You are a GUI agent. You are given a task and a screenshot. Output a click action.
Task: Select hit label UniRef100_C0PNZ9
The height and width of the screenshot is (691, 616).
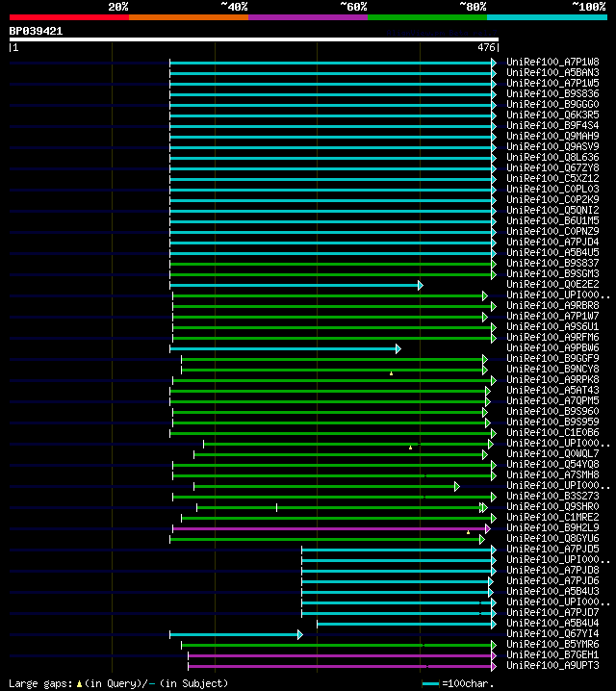[552, 231]
